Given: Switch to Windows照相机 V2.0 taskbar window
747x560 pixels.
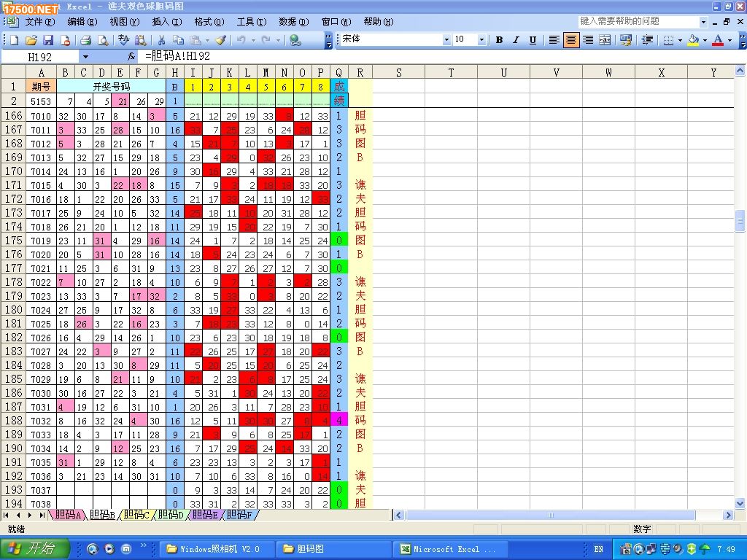Looking at the screenshot, I should 217,549.
